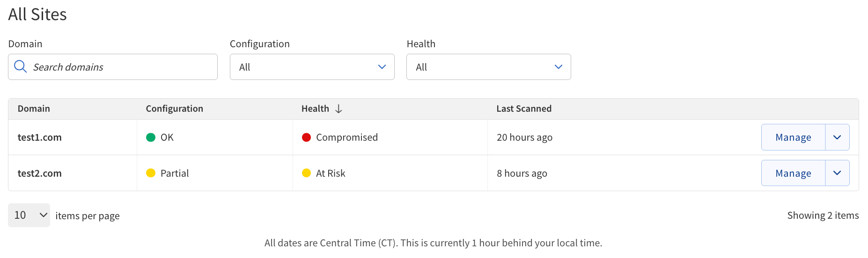Focus the Search domains input field

click(113, 67)
